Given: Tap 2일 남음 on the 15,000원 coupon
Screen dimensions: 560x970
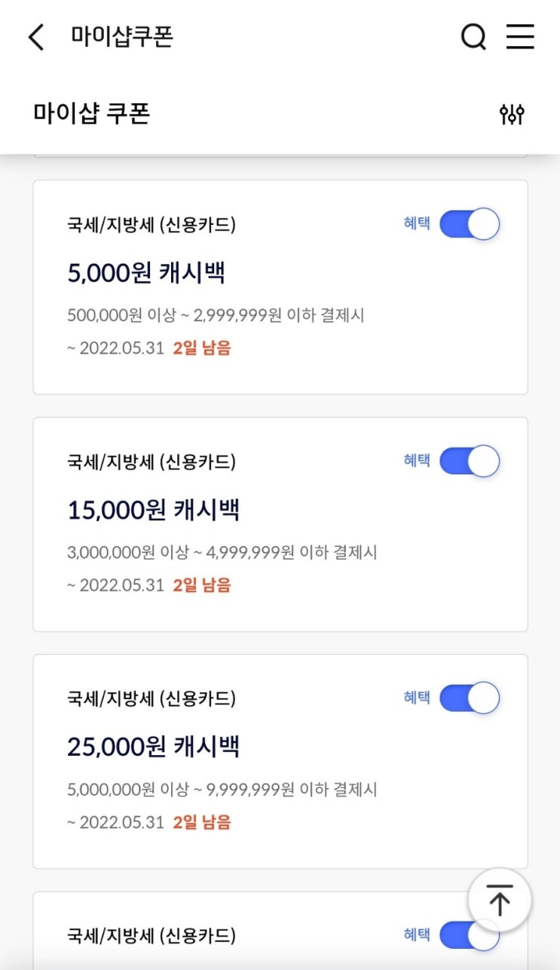Looking at the screenshot, I should (202, 585).
